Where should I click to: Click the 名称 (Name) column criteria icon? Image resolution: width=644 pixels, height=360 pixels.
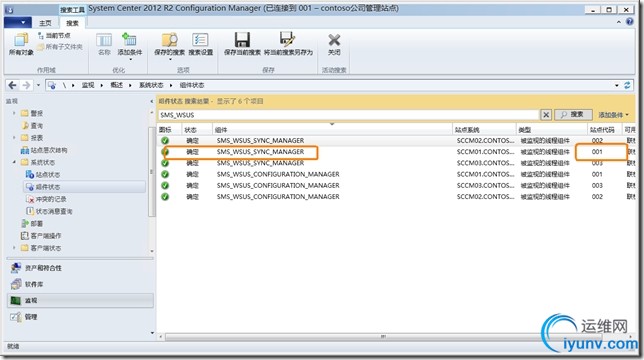tap(104, 40)
